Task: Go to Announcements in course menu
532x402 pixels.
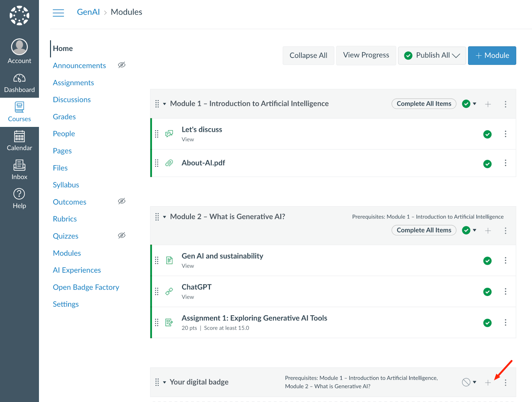Action: pos(79,66)
